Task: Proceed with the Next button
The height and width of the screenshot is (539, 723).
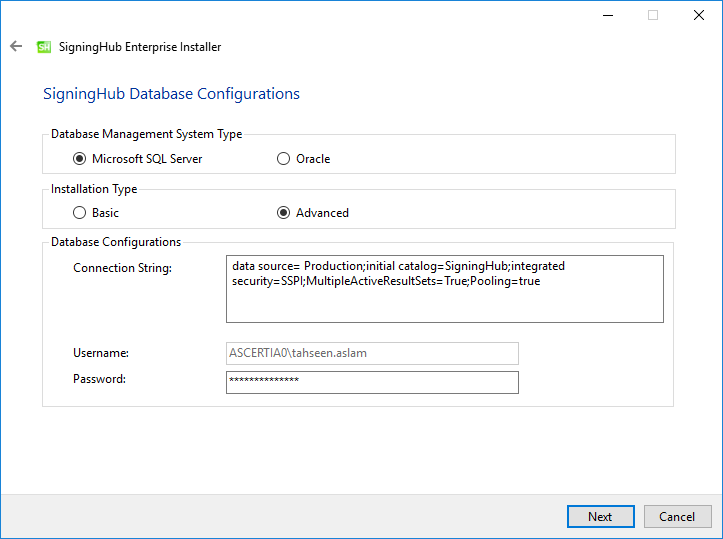Action: [x=600, y=516]
